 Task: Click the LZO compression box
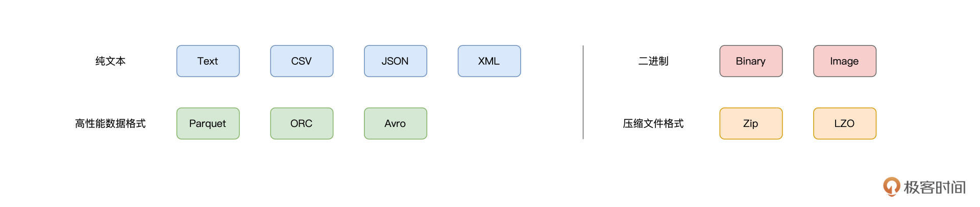tap(844, 123)
